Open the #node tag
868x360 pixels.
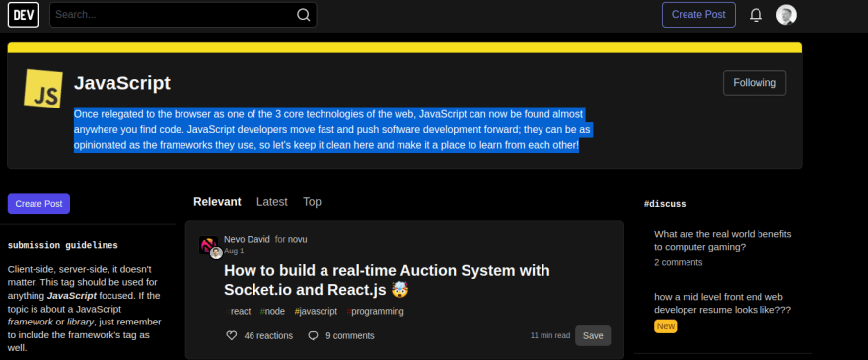(x=272, y=312)
